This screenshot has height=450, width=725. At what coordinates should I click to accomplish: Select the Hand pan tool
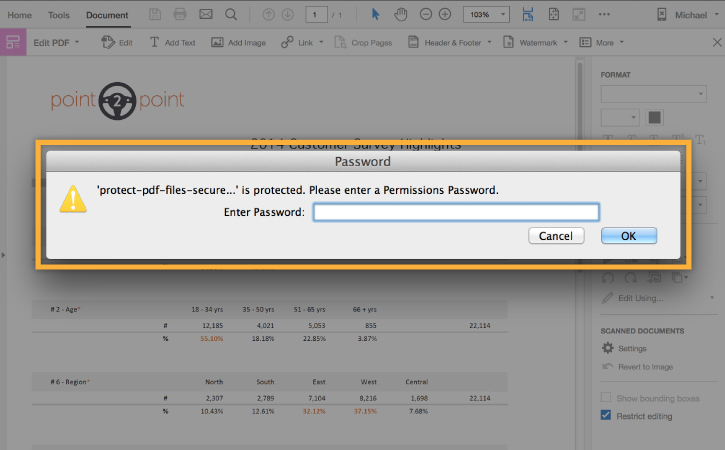[400, 14]
